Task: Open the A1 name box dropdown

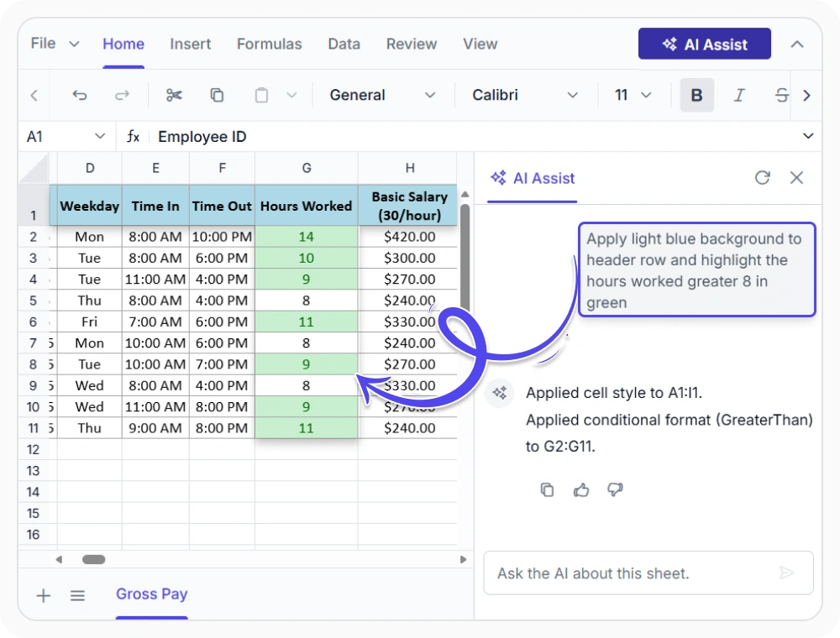Action: coord(100,137)
